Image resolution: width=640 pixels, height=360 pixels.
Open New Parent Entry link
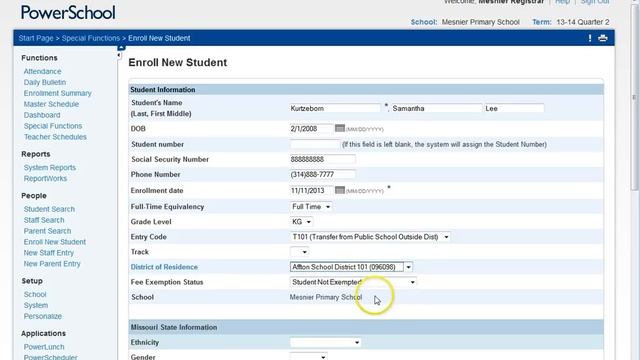pyautogui.click(x=52, y=264)
